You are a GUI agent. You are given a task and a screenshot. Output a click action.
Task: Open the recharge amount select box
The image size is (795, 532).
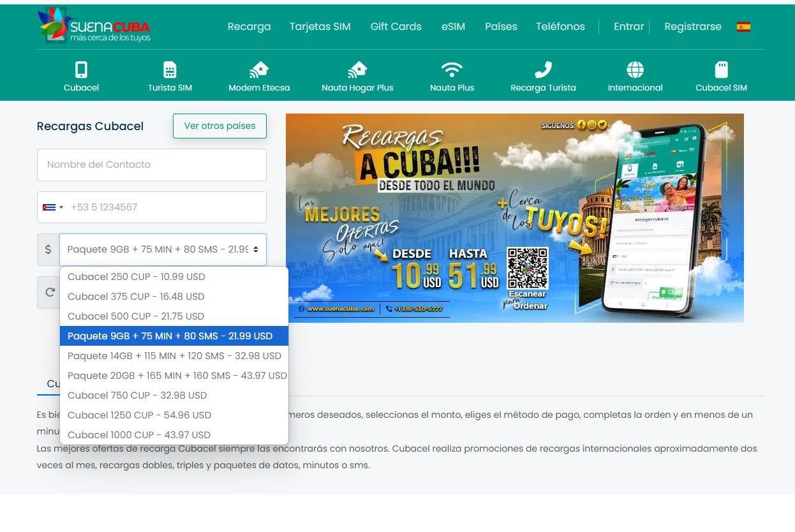163,249
